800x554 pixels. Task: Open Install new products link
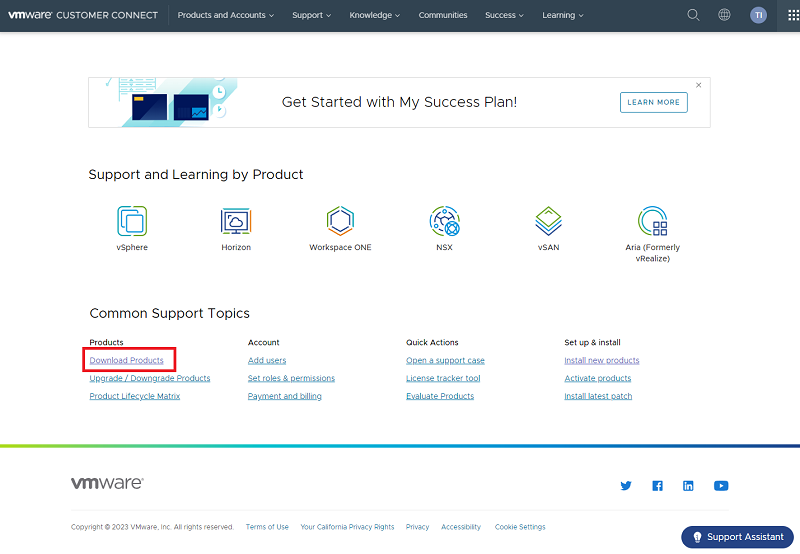pyautogui.click(x=602, y=360)
